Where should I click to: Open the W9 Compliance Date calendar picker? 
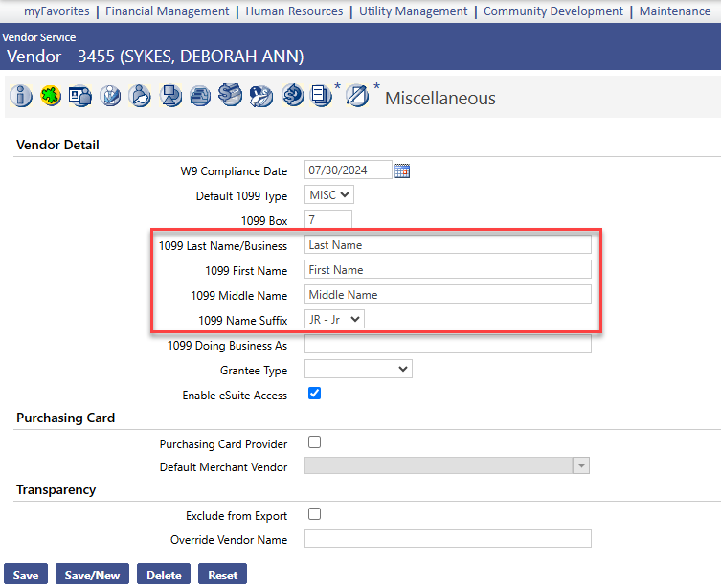click(402, 170)
